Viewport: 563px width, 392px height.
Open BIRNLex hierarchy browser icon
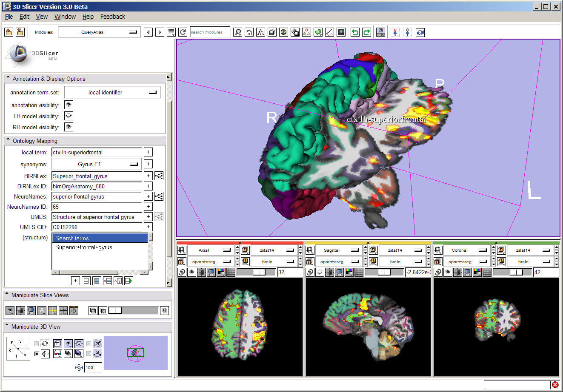click(159, 176)
